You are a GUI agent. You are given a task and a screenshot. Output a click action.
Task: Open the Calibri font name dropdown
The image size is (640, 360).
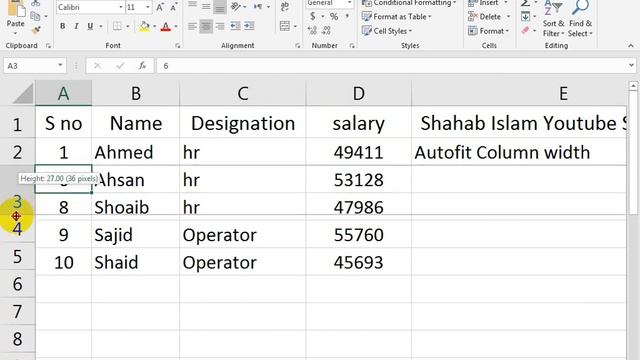(x=120, y=7)
